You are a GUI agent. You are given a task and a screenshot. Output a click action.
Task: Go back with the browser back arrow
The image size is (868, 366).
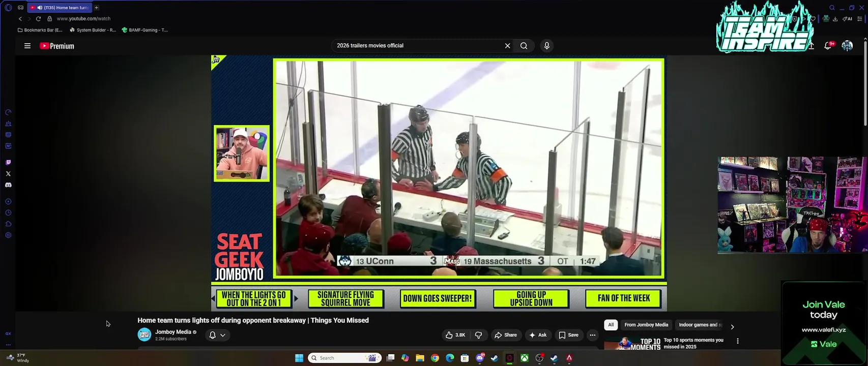point(20,19)
